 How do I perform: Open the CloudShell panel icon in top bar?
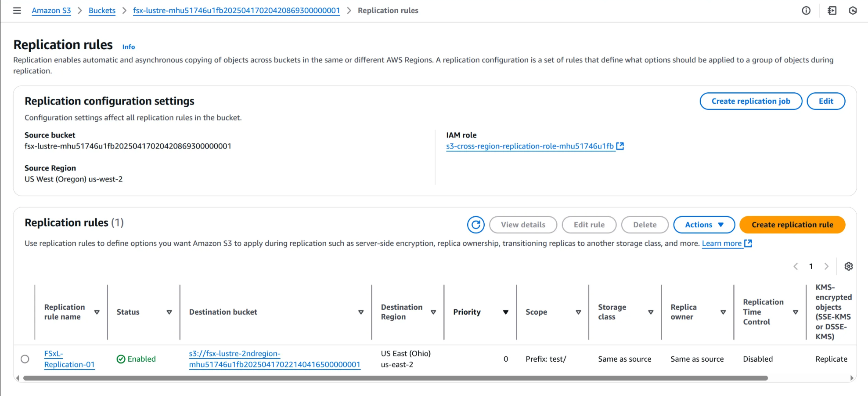832,11
